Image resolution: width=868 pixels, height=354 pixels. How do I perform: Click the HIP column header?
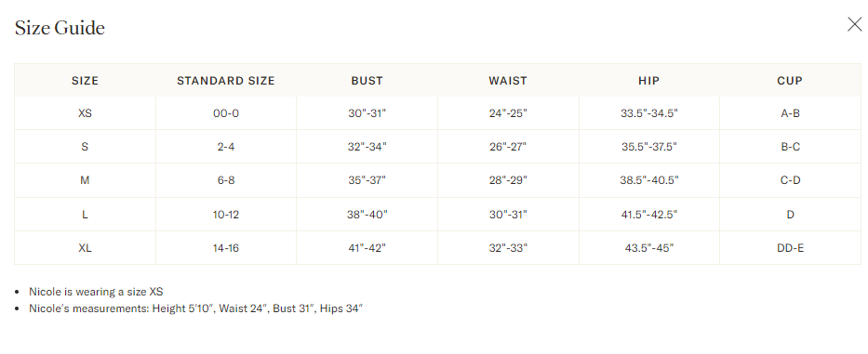648,81
